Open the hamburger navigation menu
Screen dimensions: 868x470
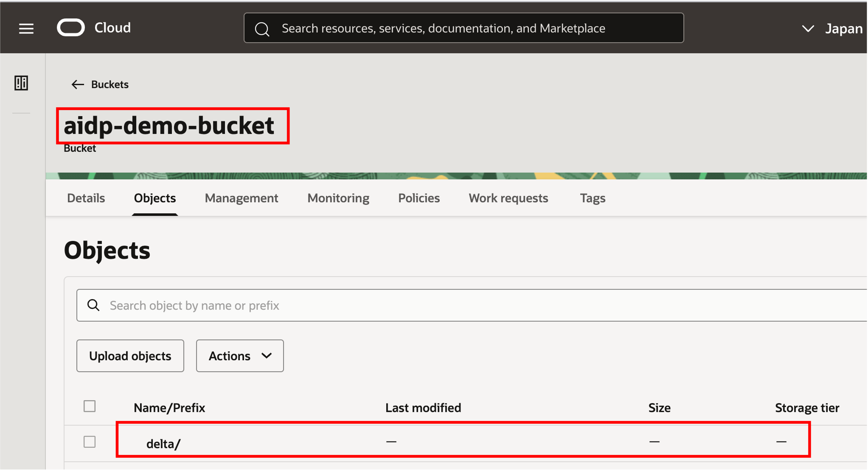point(26,29)
